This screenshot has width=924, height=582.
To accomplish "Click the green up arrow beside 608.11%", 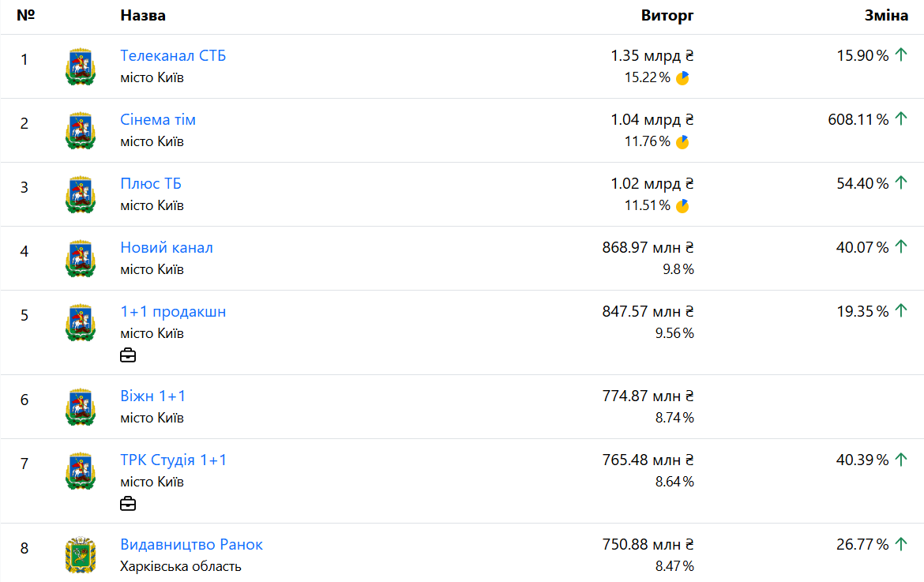I will (x=901, y=119).
